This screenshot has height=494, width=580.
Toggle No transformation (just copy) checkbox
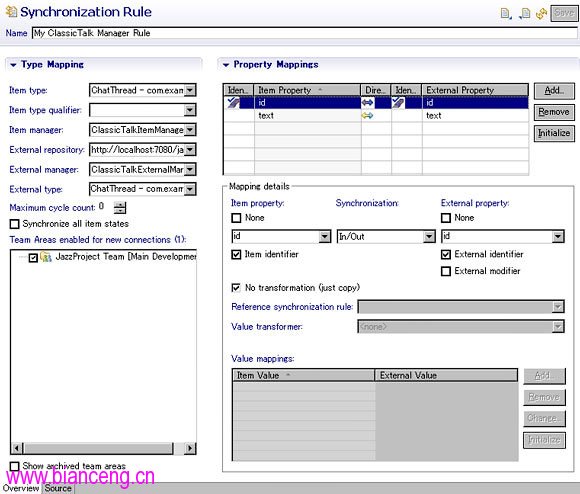pos(236,288)
